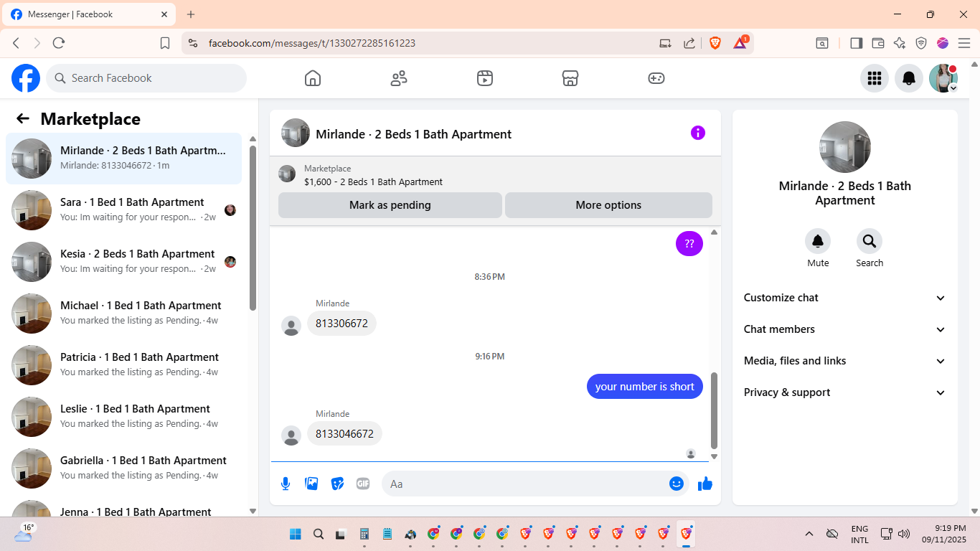Expand Media, files and links section
980x551 pixels.
point(845,361)
